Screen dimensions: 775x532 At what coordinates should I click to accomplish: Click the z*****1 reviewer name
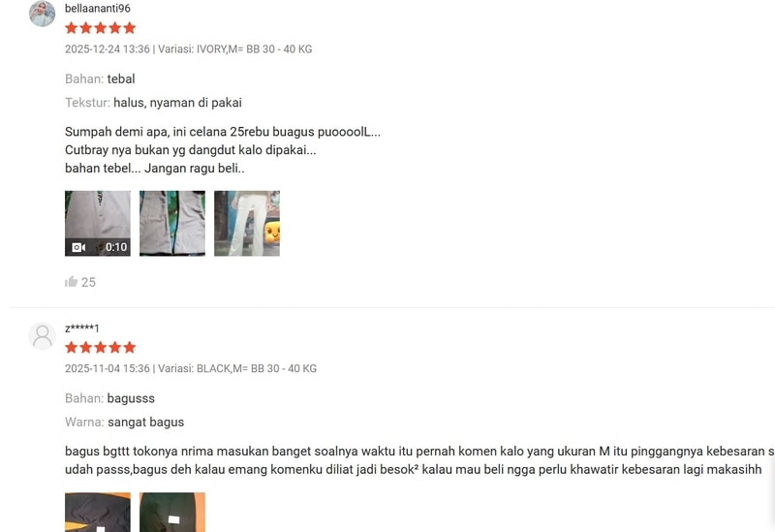[82, 329]
